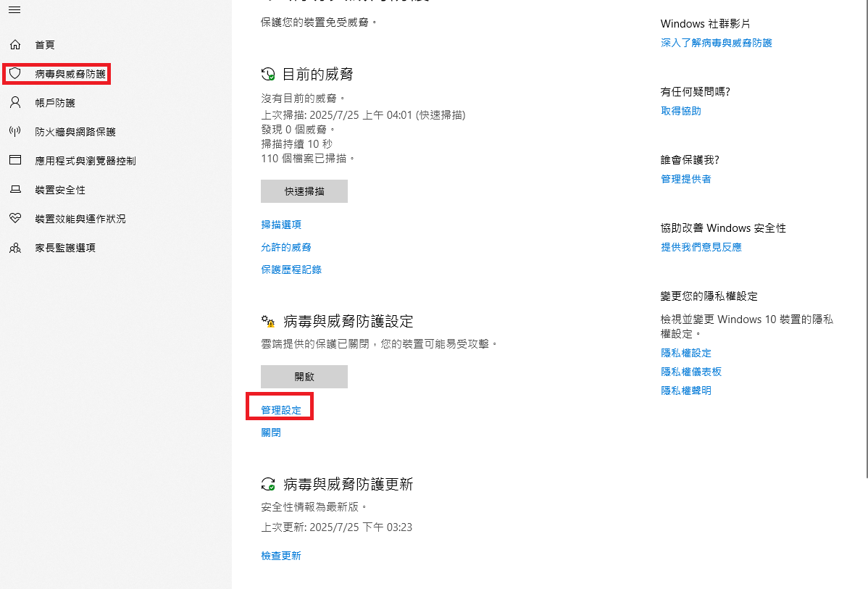Click the 目前的威脅 heading
The width and height of the screenshot is (868, 589).
(318, 74)
